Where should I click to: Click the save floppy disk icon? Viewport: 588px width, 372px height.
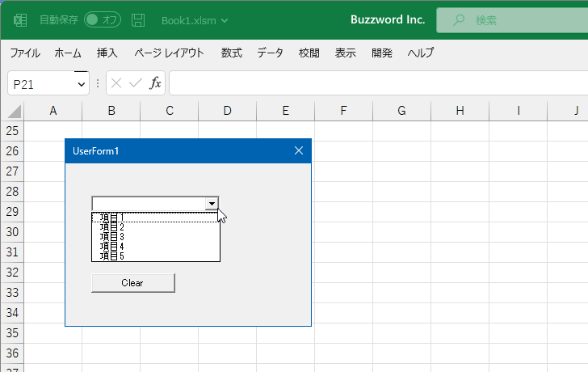138,20
